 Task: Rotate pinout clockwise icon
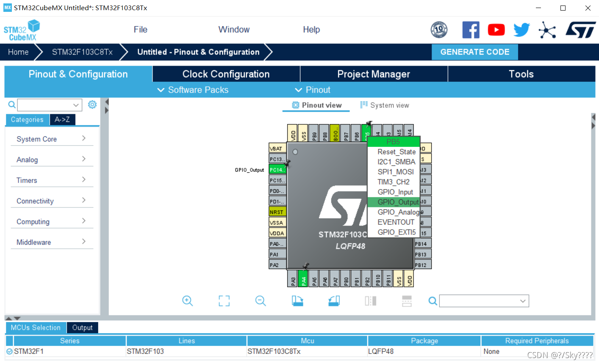pos(297,301)
